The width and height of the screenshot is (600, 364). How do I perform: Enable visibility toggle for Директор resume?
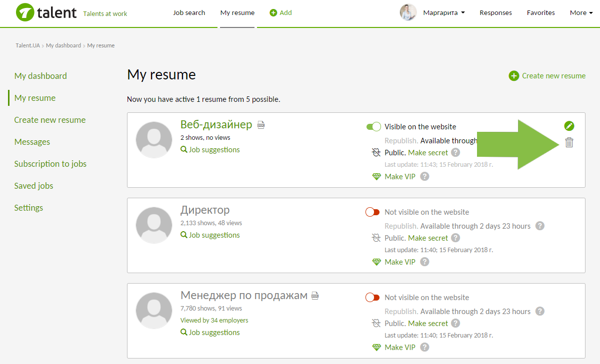click(x=373, y=212)
